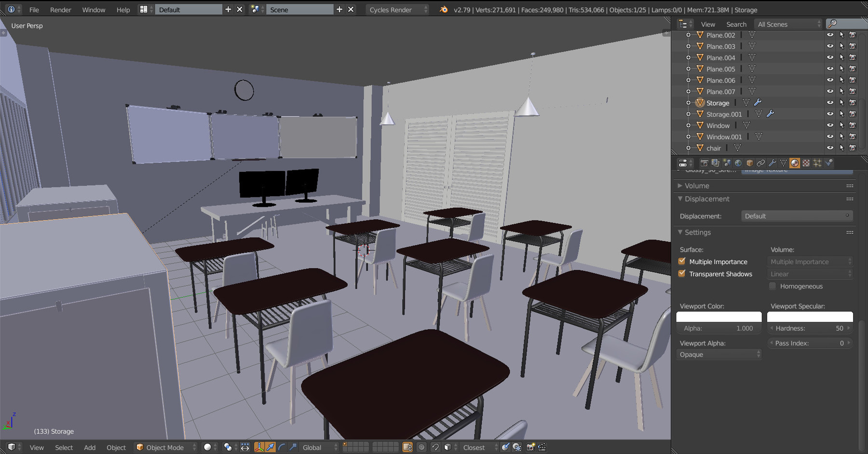This screenshot has width=868, height=454.
Task: Open the Displacement dropdown set to Default
Action: pos(796,216)
